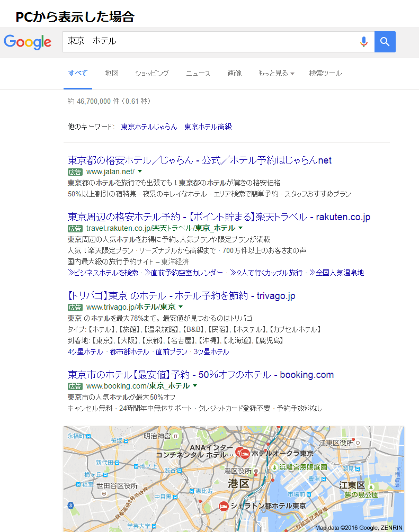This screenshot has height=532, width=419.
Task: Open the 画像 tab
Action: (x=235, y=73)
